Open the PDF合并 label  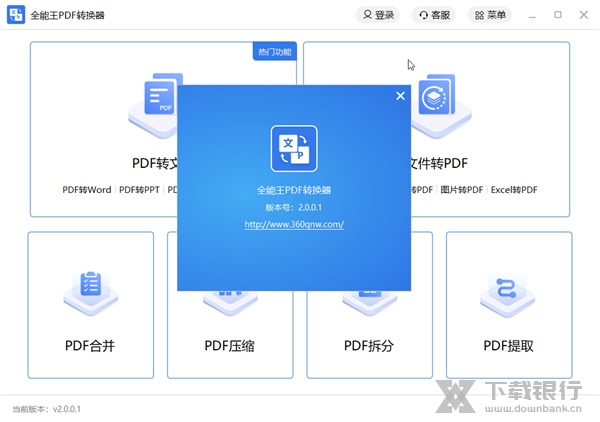click(90, 346)
